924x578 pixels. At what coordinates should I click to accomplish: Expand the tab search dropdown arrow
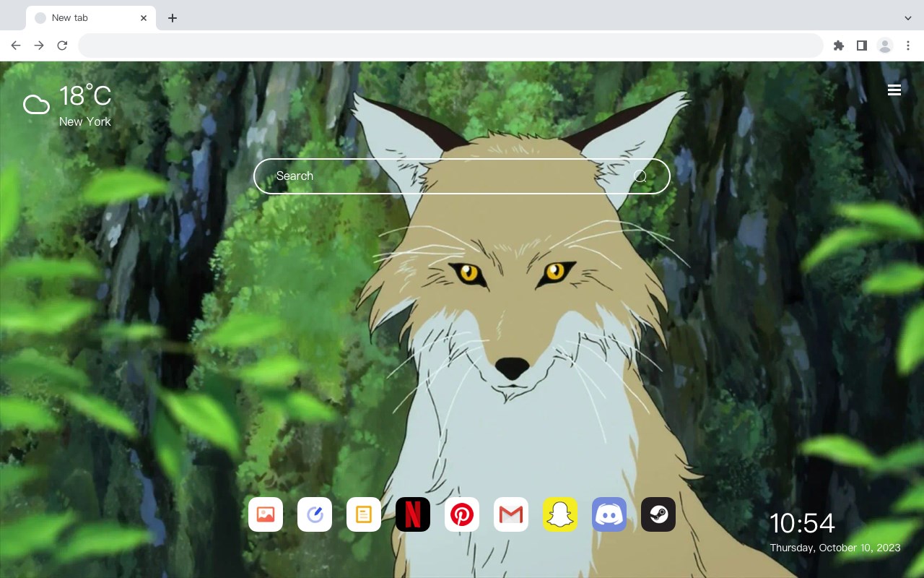click(x=908, y=18)
